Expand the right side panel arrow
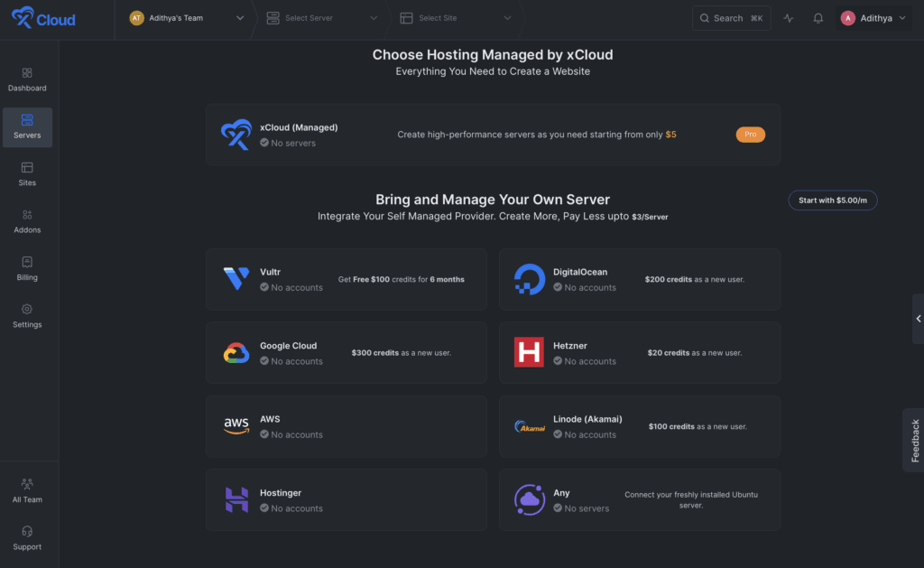The height and width of the screenshot is (568, 924). (x=918, y=319)
